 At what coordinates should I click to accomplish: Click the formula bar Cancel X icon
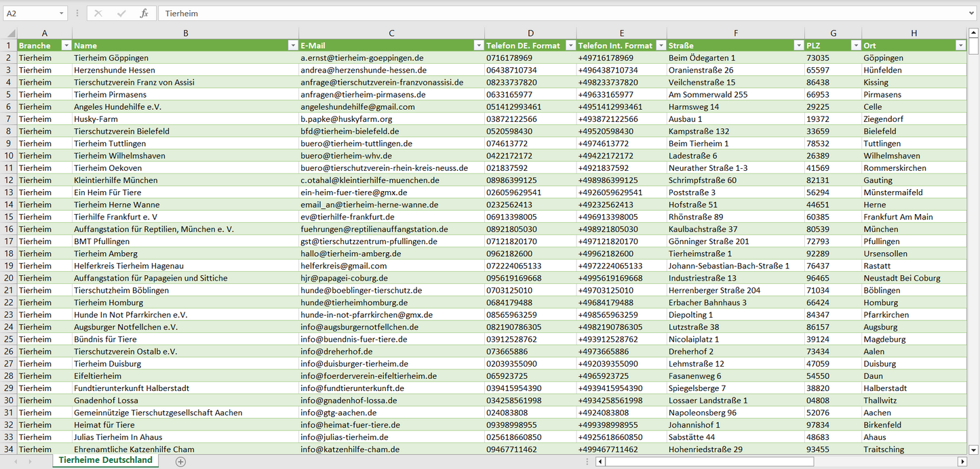(98, 14)
